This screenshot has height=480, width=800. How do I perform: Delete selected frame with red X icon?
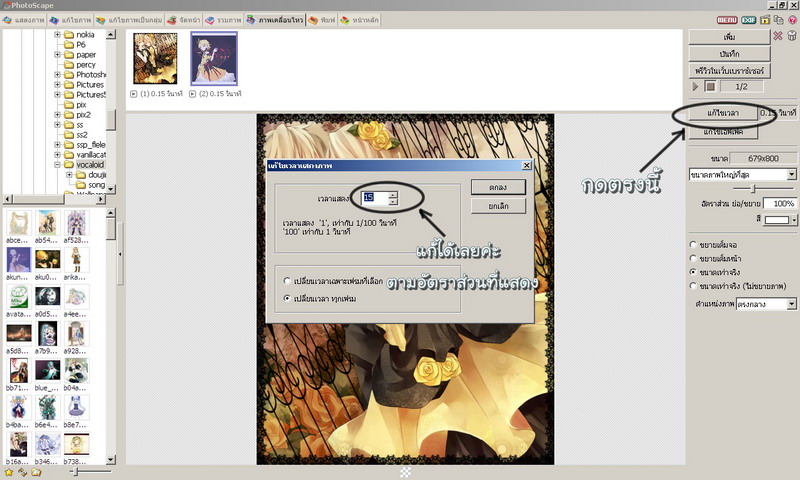778,36
